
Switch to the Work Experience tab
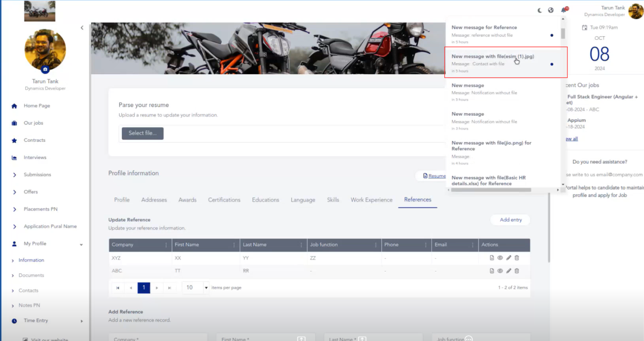[371, 200]
